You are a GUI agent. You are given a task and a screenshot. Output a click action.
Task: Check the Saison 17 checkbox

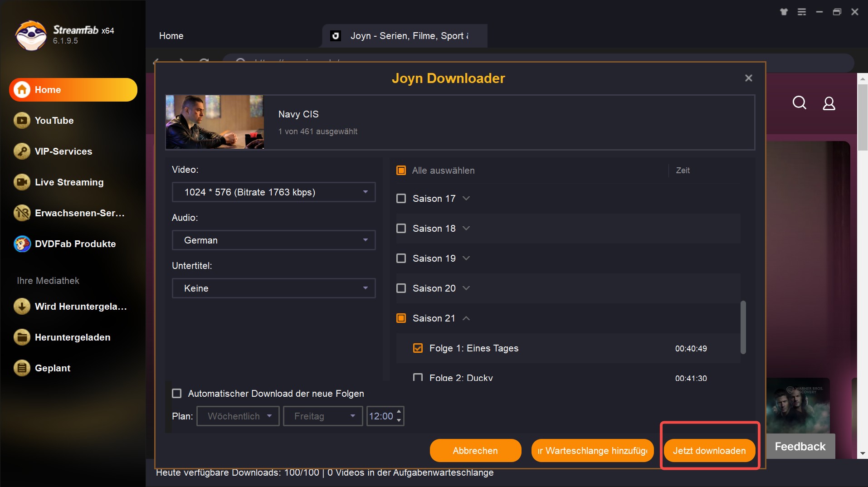coord(401,199)
